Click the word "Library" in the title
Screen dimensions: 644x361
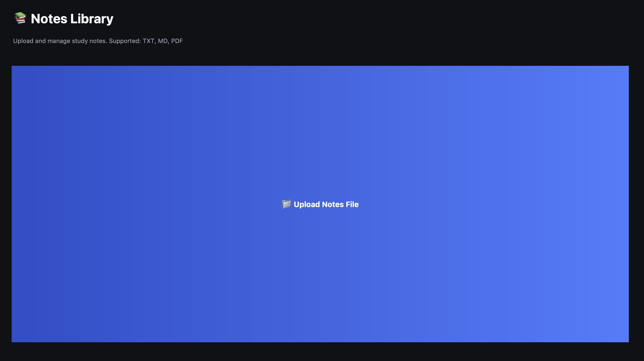coord(92,19)
